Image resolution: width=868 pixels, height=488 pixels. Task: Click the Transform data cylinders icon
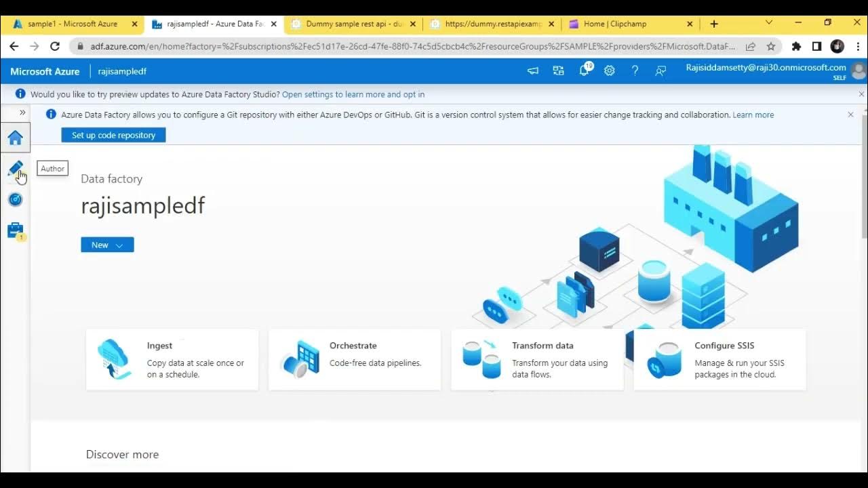pos(482,359)
